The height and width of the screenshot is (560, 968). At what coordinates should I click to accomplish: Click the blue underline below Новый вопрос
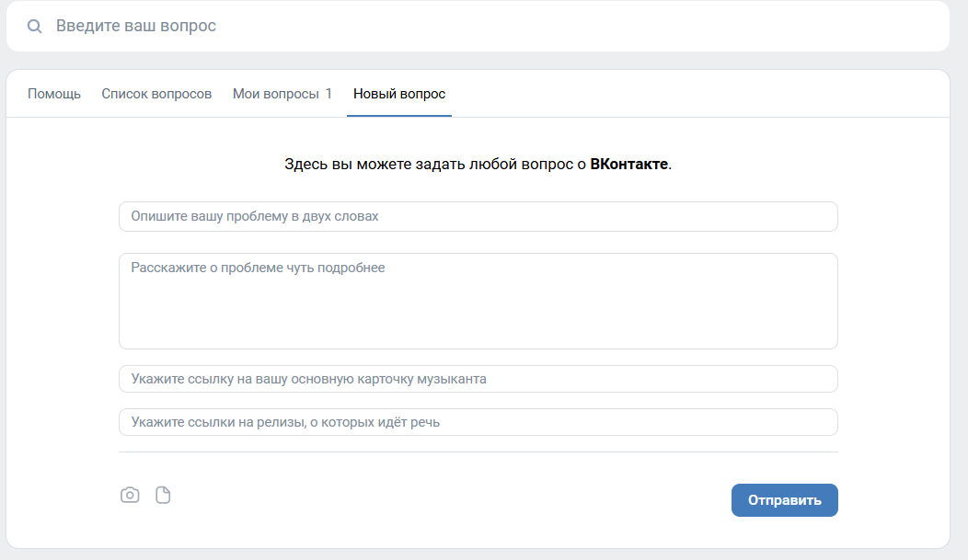399,116
